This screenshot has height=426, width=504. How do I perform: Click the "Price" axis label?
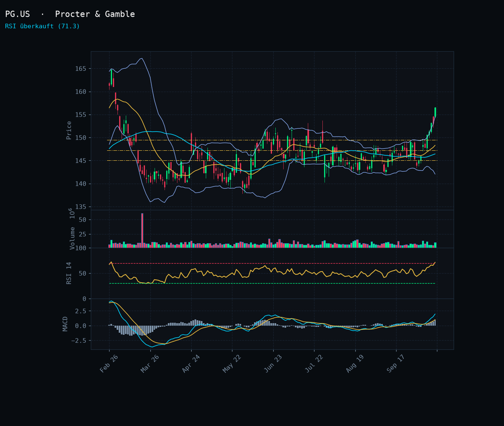[x=69, y=130]
